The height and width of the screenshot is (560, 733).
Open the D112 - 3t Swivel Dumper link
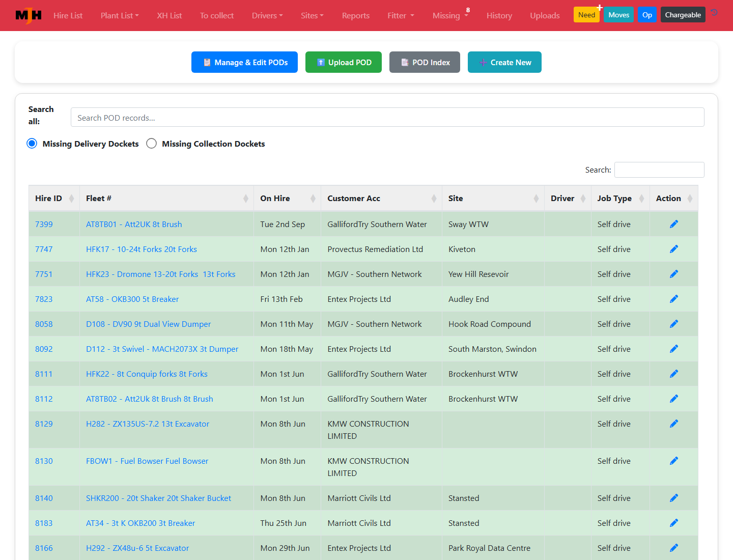pyautogui.click(x=162, y=349)
